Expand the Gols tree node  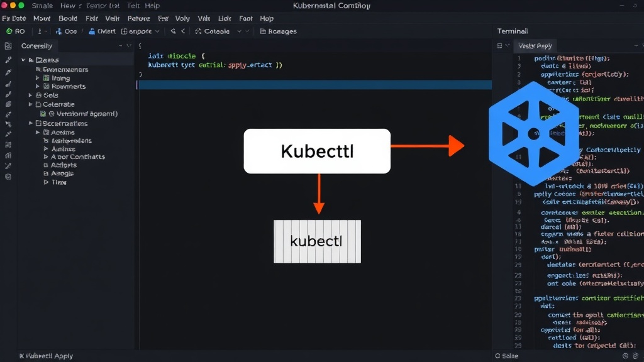pos(30,96)
